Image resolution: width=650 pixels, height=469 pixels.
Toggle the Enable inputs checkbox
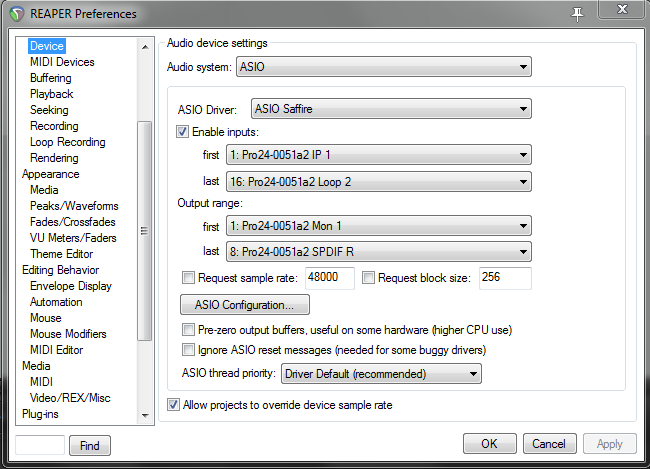tap(183, 132)
